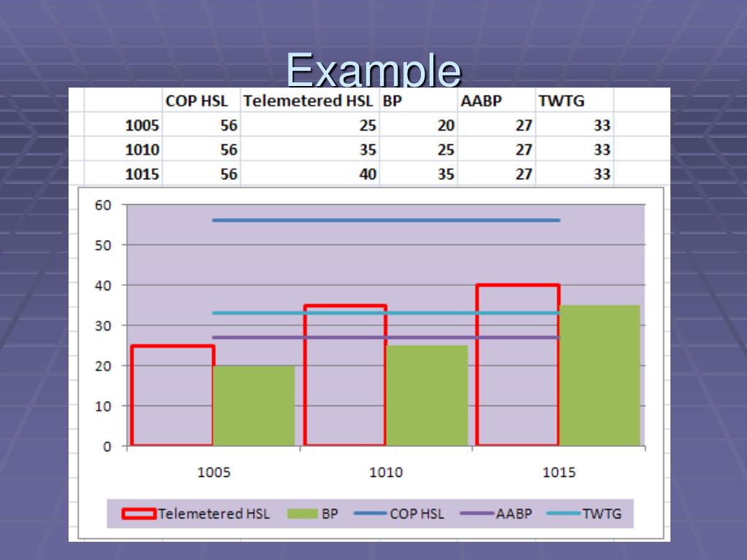Image resolution: width=747 pixels, height=560 pixels.
Task: Click y-axis label 50
Action: (x=103, y=246)
